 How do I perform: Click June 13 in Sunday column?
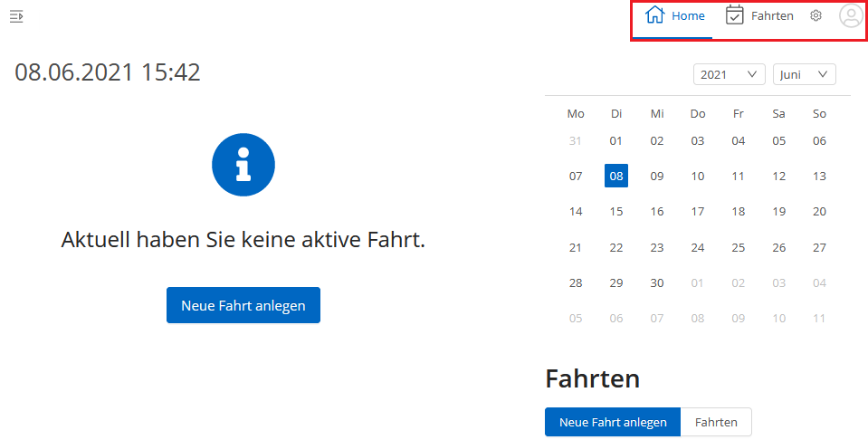819,176
